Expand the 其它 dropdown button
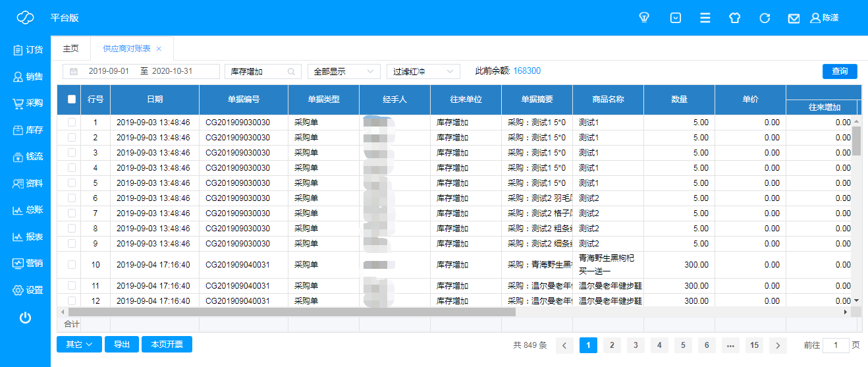The height and width of the screenshot is (367, 868). (79, 345)
